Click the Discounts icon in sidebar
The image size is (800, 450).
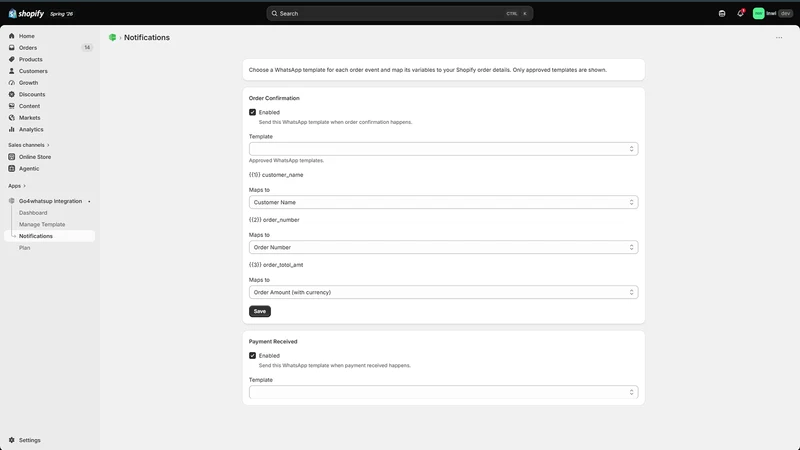point(12,94)
